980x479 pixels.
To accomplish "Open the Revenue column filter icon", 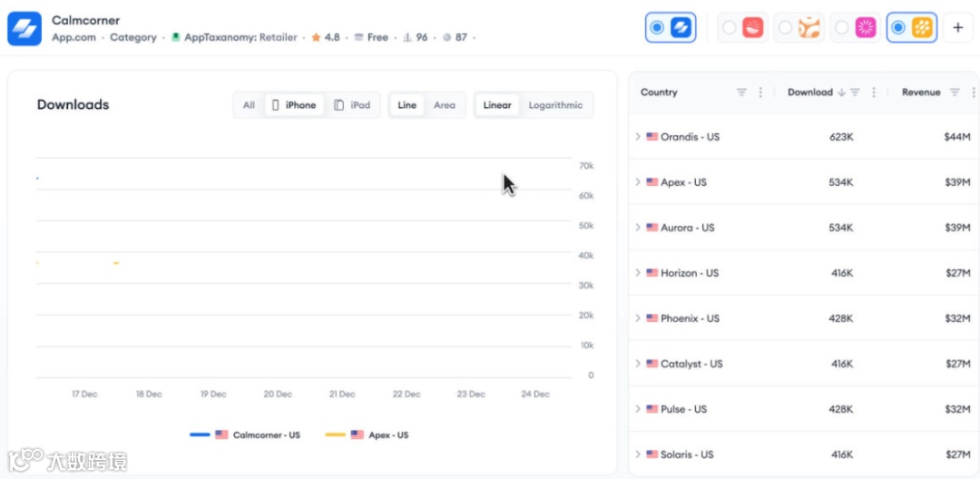I will coord(955,93).
